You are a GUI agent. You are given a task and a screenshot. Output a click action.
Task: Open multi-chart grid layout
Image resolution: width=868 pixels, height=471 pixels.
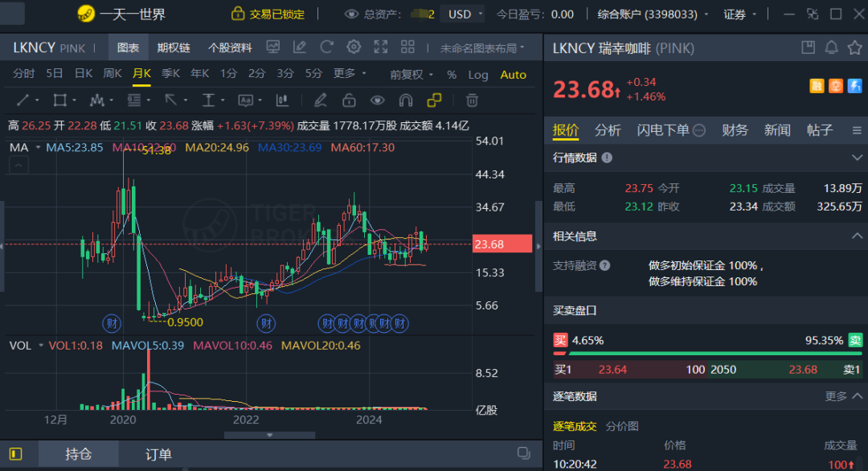pyautogui.click(x=408, y=47)
